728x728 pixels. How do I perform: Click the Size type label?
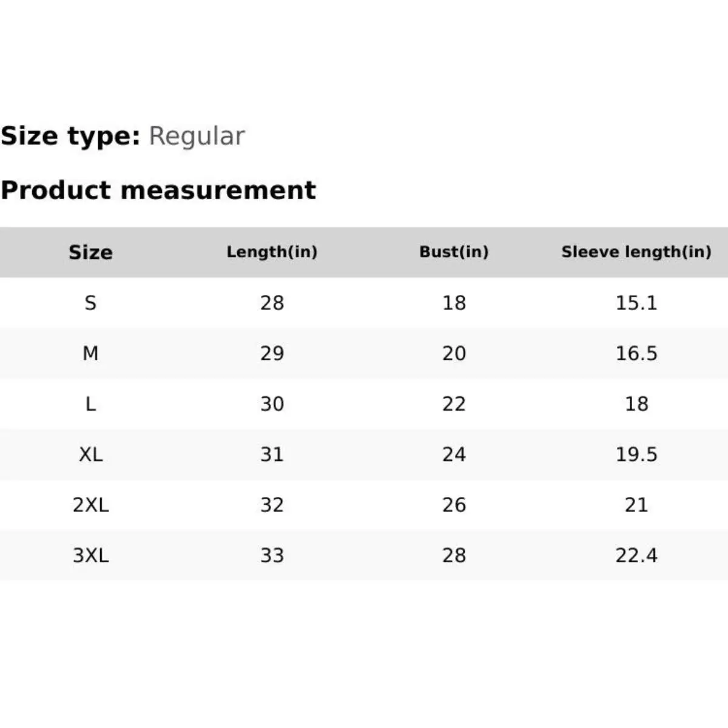70,136
